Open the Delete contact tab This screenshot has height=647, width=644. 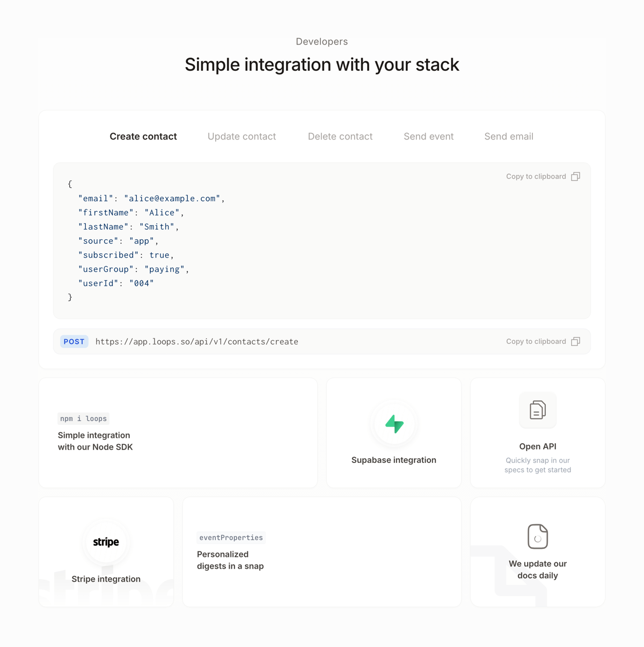click(340, 136)
